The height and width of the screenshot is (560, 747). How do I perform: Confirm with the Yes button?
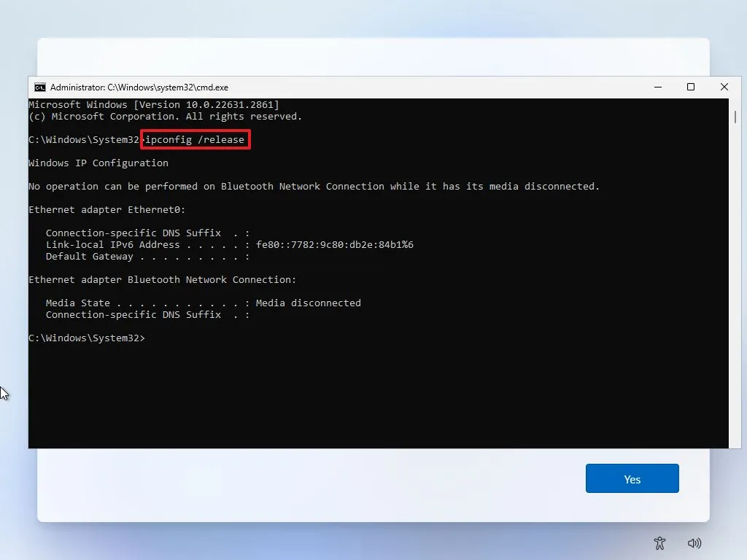point(632,478)
